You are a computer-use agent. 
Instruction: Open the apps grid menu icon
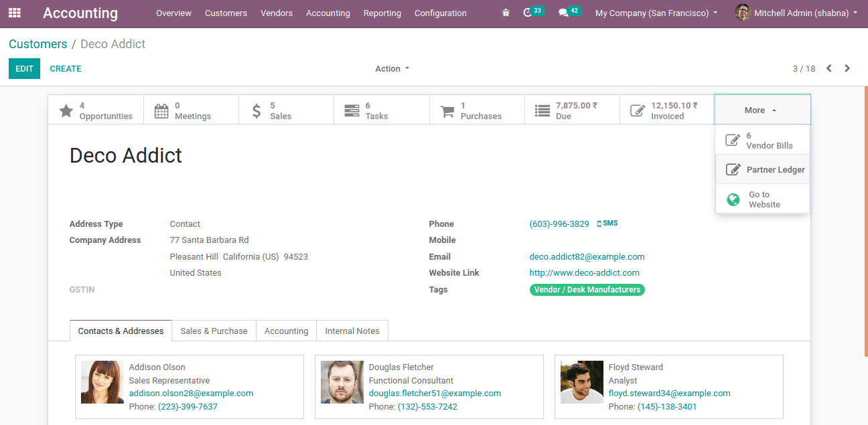[x=15, y=13]
